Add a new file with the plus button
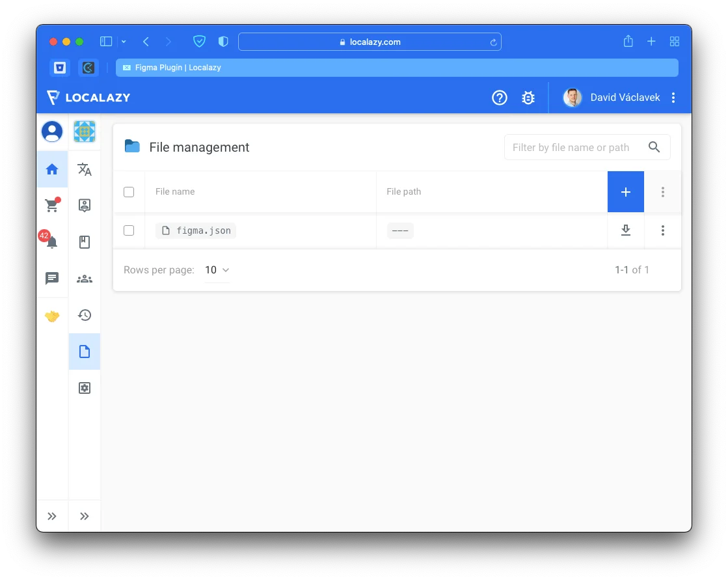 click(x=625, y=191)
